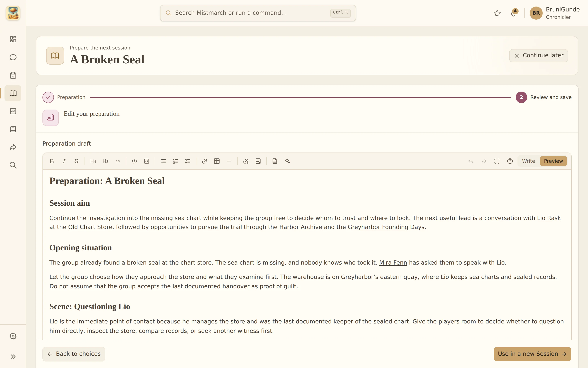
Task: Open the Mira Fenn link
Action: [393, 263]
